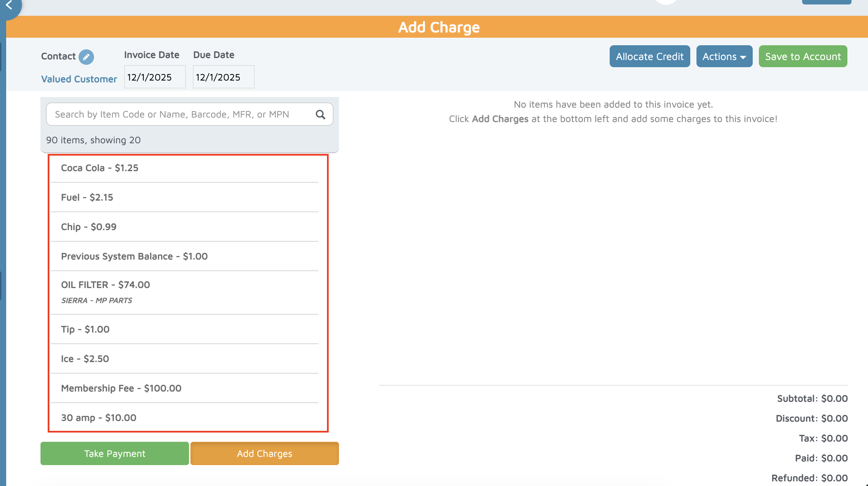
Task: Add the Tip charge item
Action: click(85, 329)
